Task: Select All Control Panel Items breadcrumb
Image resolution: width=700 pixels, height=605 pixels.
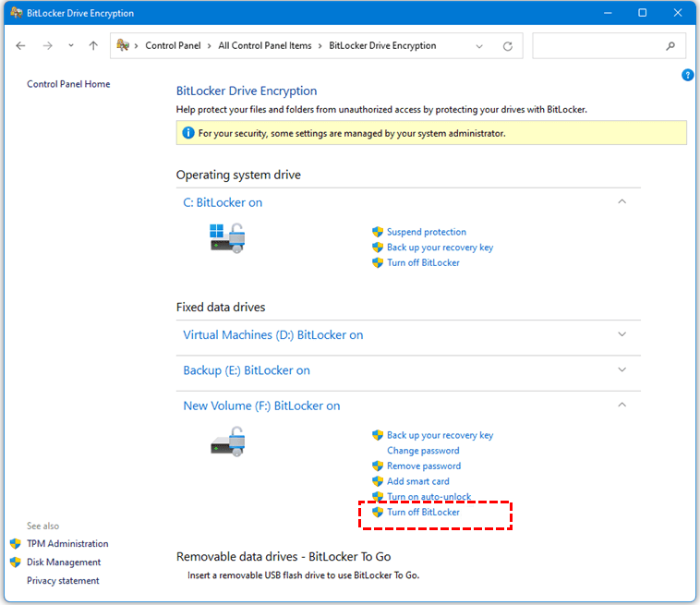Action: point(265,45)
